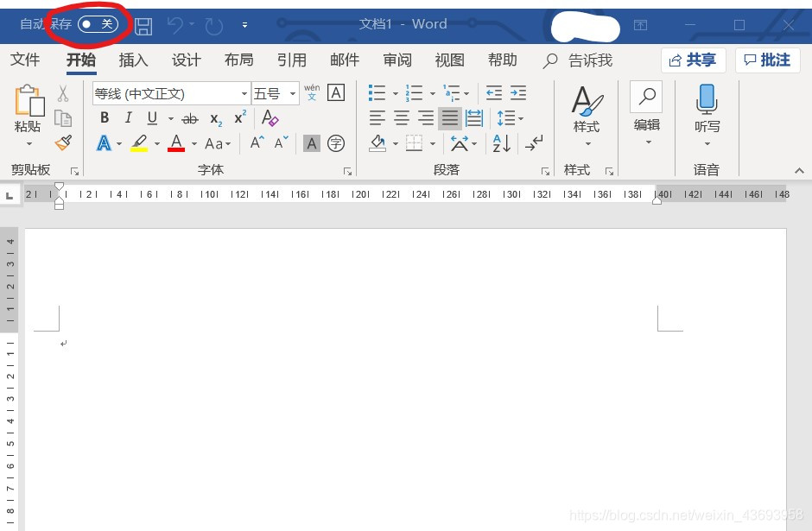Open the line spacing dropdown
The height and width of the screenshot is (531, 812).
click(509, 118)
